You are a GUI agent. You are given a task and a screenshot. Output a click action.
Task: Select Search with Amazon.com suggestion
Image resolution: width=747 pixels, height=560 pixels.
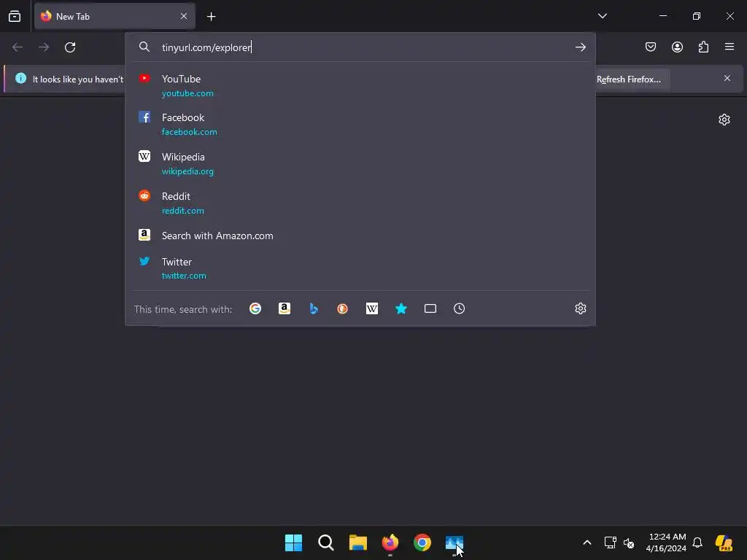(360, 236)
